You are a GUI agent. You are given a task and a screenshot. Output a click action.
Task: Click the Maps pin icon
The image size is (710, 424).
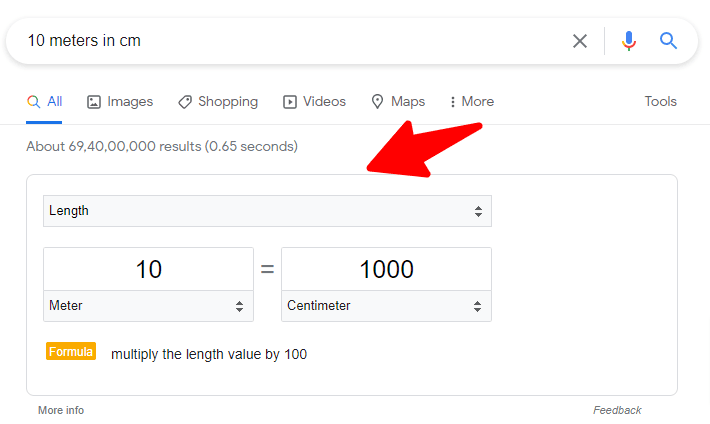coord(378,102)
